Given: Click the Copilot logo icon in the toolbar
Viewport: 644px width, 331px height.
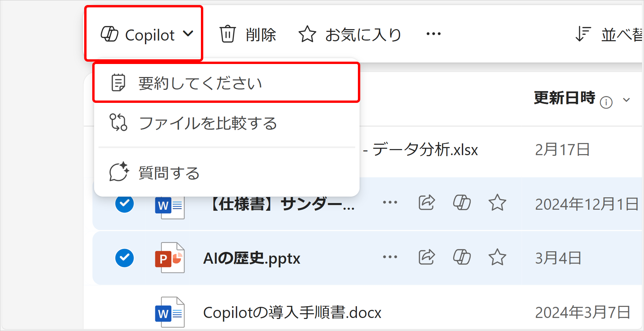Looking at the screenshot, I should click(109, 34).
